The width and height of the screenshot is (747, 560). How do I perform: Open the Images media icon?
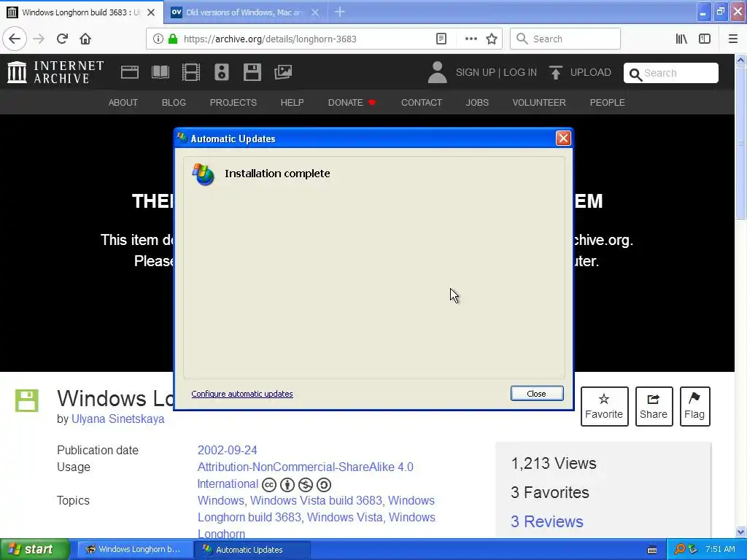[283, 72]
